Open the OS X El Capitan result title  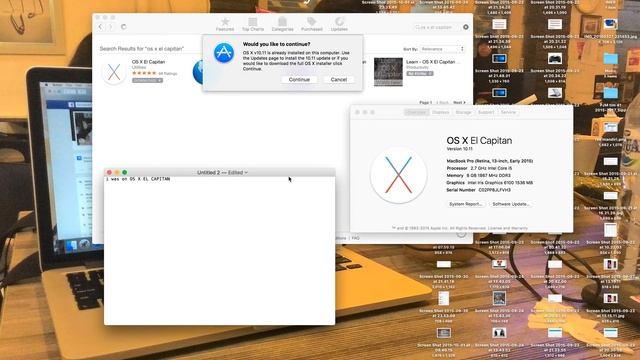coord(149,62)
